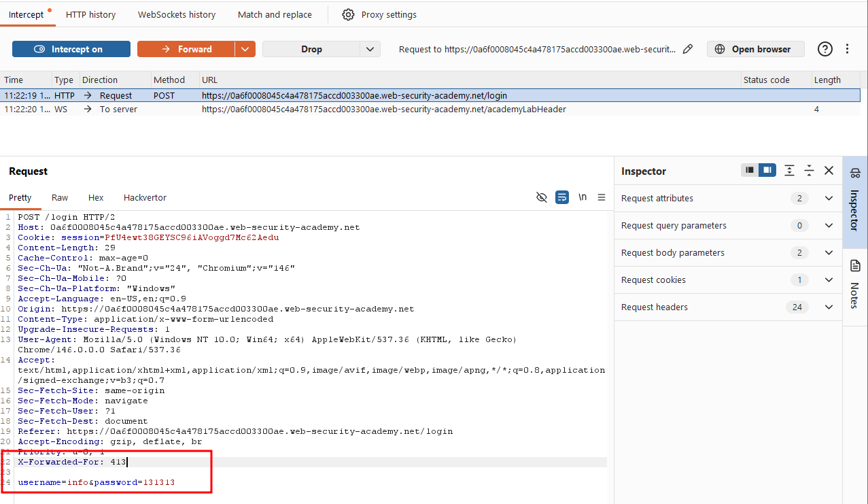The height and width of the screenshot is (504, 868).
Task: Click the Origin header line
Action: coord(216,309)
